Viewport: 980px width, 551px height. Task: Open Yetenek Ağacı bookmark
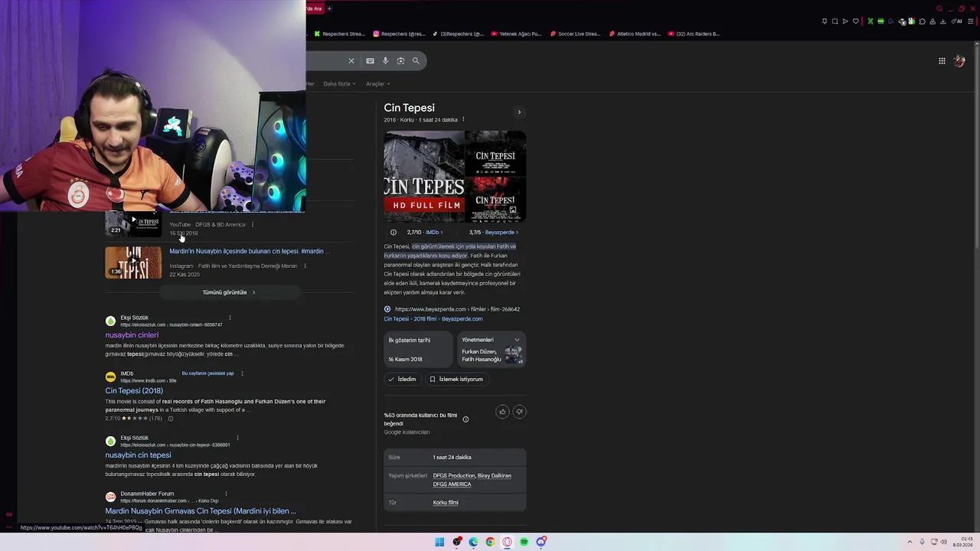(x=517, y=34)
